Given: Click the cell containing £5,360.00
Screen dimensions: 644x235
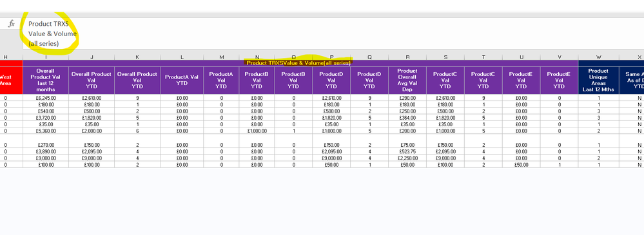Looking at the screenshot, I should 46,131.
